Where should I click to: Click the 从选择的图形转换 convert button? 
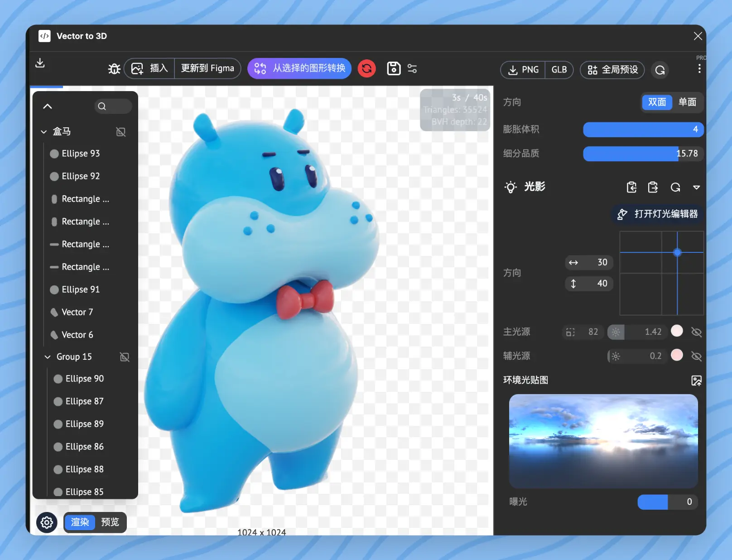coord(299,68)
